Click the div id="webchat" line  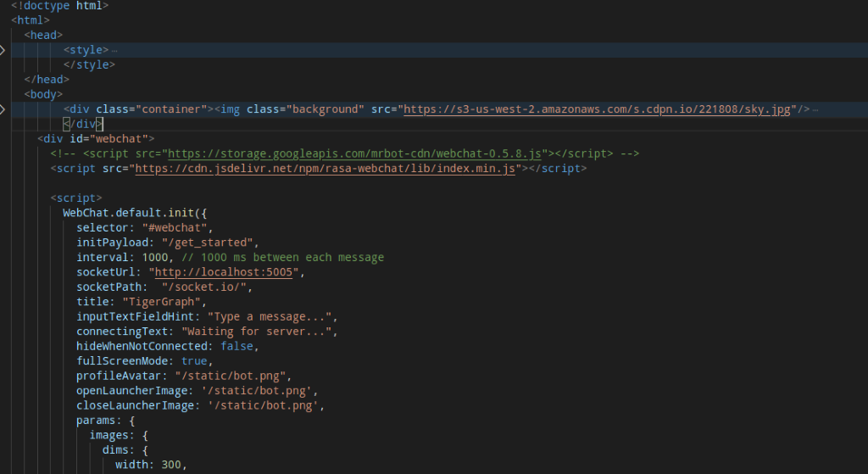click(x=96, y=138)
